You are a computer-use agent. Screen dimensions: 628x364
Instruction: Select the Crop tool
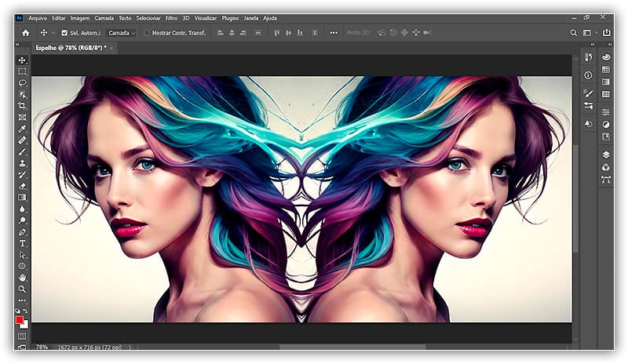point(22,106)
